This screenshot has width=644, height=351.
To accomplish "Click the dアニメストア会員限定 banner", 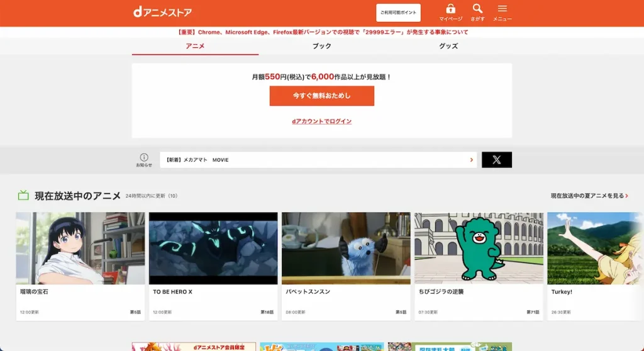I will [194, 347].
